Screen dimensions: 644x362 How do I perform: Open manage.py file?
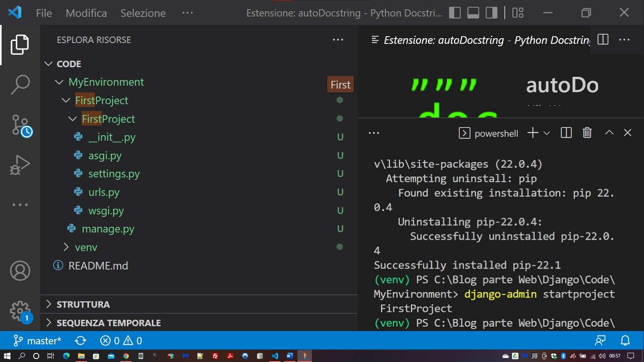coord(108,229)
